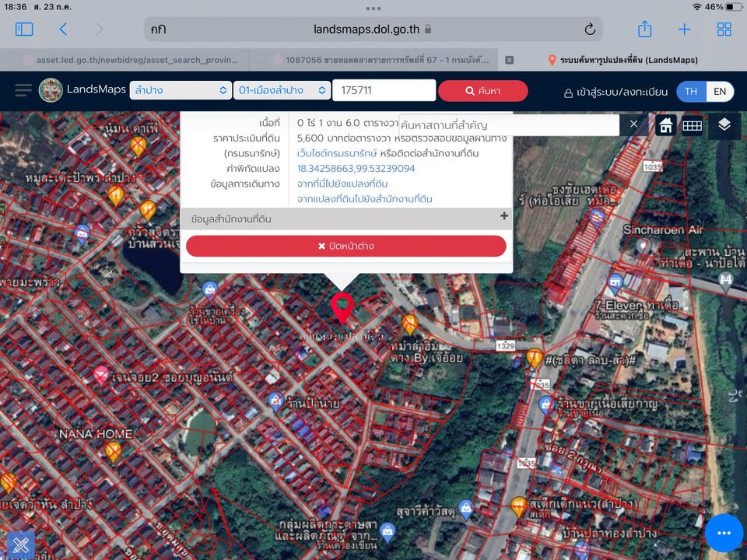Reload the page with the refresh icon
The image size is (747, 560).
[590, 30]
